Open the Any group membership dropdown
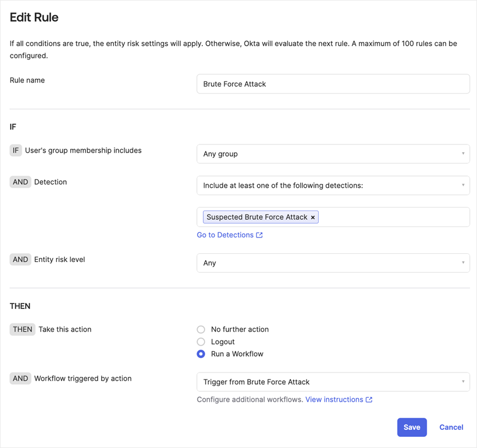This screenshot has height=448, width=477. (x=333, y=154)
